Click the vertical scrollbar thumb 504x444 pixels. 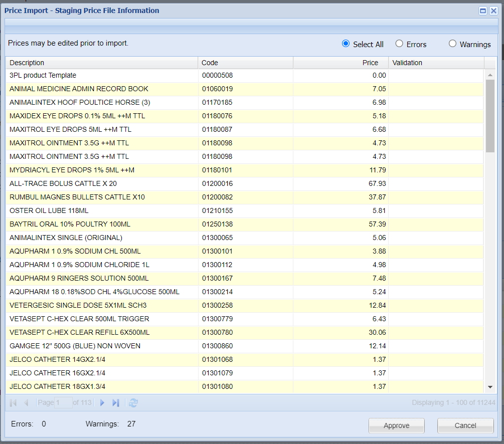[x=490, y=116]
